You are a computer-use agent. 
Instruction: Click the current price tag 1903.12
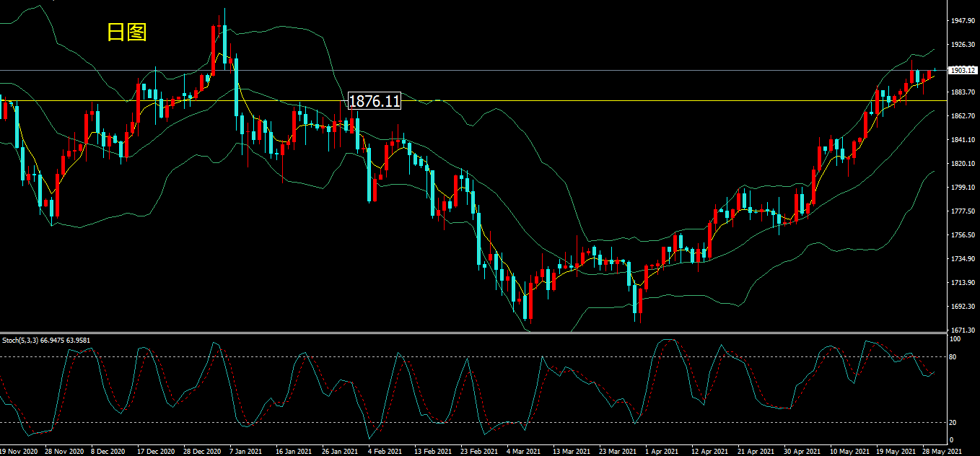963,71
